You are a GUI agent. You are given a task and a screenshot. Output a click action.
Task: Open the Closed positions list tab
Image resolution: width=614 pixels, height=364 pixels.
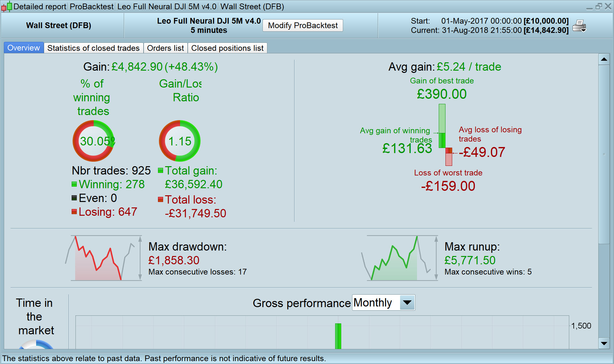227,48
